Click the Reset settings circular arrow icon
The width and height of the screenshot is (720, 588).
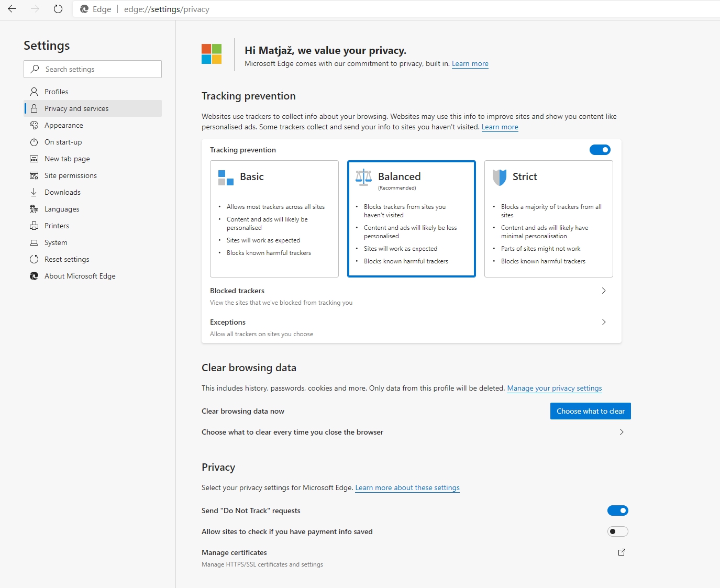point(34,259)
